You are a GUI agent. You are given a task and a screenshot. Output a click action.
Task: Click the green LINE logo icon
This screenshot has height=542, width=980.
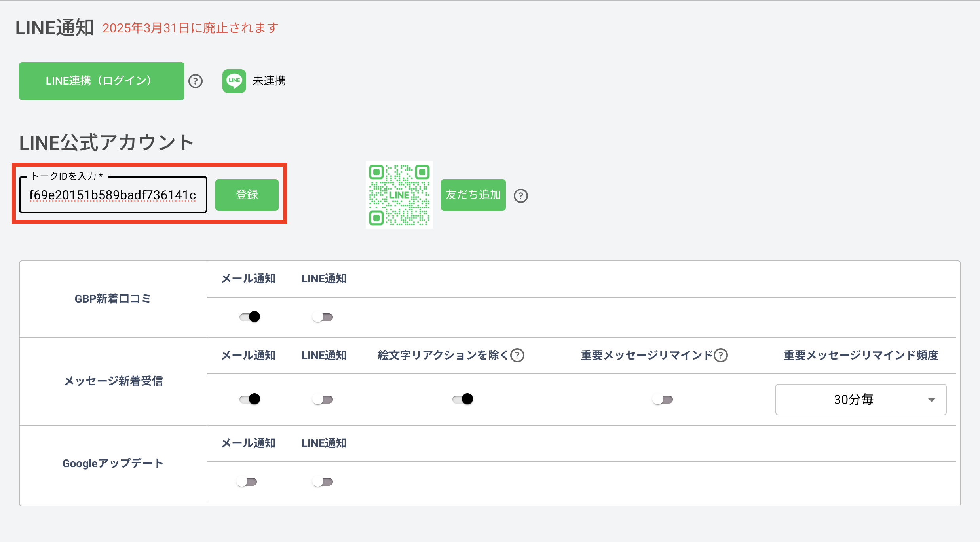click(x=234, y=81)
